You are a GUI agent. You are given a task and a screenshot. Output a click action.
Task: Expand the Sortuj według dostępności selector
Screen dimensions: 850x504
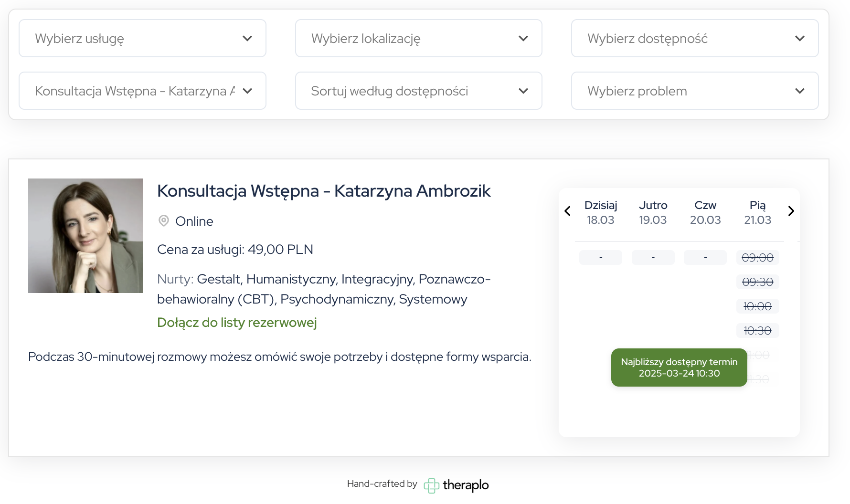click(418, 91)
